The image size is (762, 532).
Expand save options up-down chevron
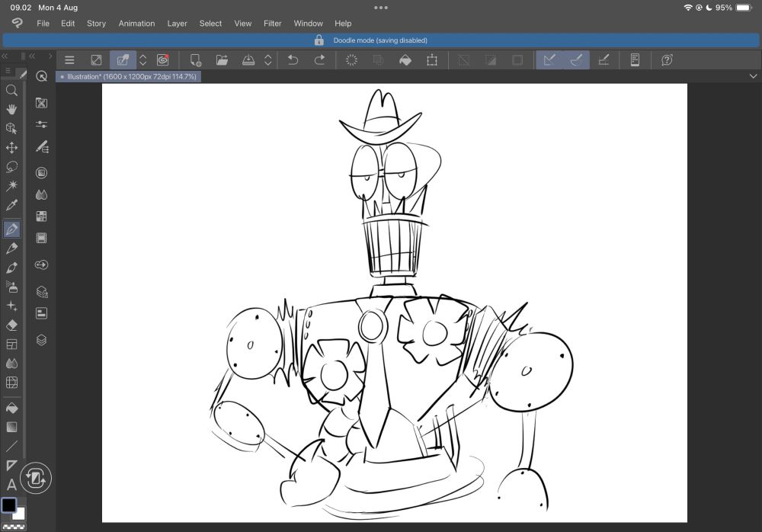[267, 59]
